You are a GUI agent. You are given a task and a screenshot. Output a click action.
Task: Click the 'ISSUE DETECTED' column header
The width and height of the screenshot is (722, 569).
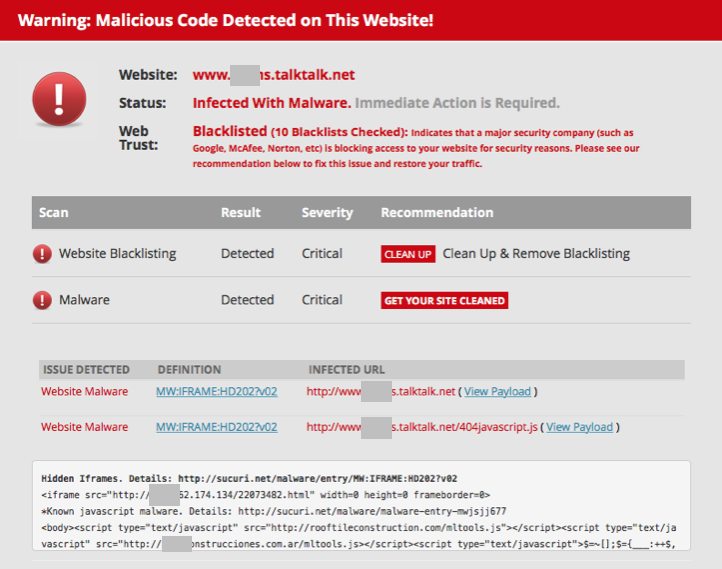[86, 370]
